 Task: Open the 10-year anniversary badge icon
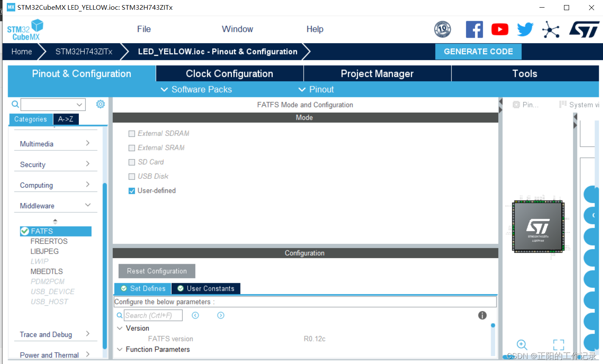(442, 29)
